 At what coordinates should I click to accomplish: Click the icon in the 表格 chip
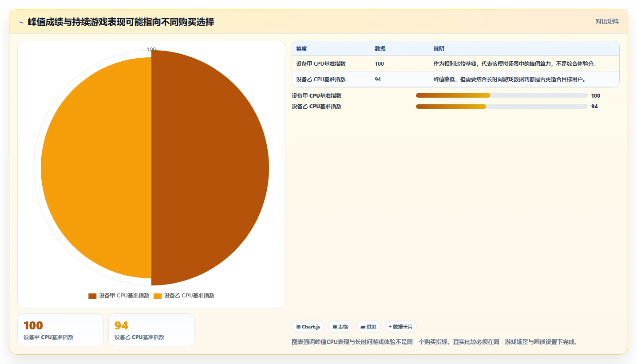335,327
